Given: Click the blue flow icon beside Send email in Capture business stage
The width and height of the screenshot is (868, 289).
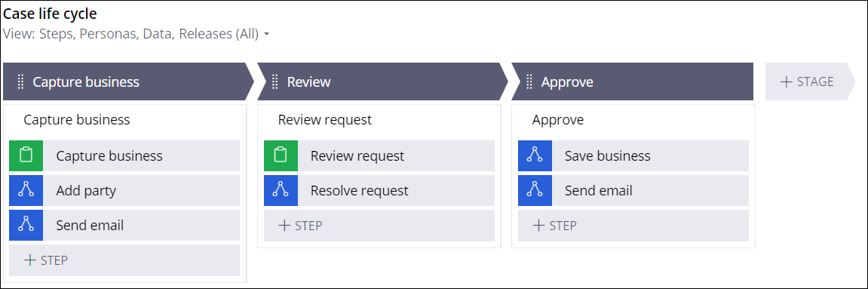Looking at the screenshot, I should pos(26,226).
